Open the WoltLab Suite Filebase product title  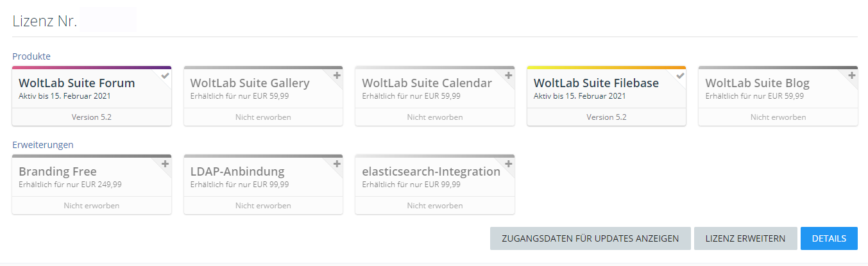tap(596, 83)
